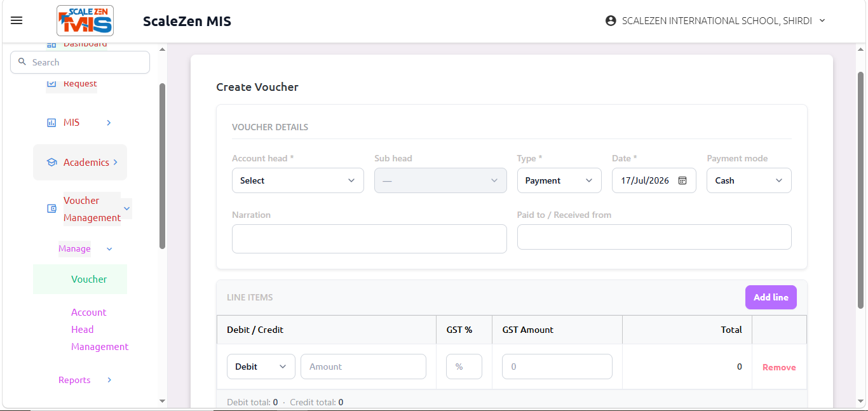The image size is (868, 411).
Task: Click the Request checklist icon
Action: tap(51, 83)
